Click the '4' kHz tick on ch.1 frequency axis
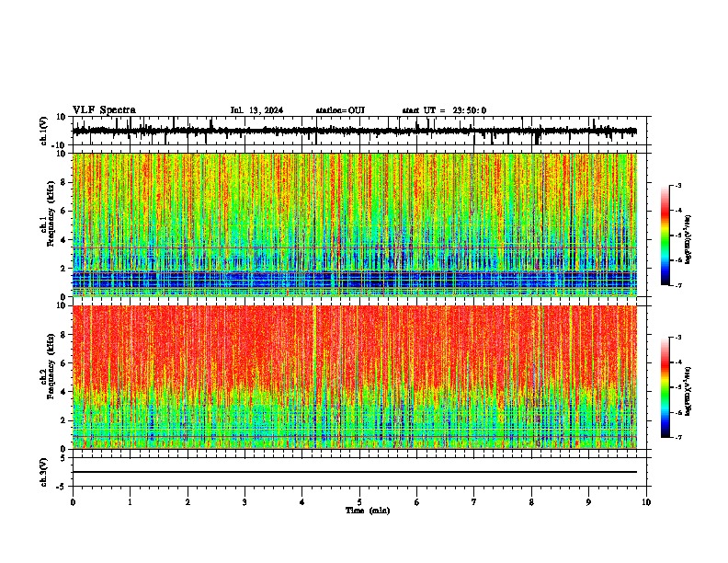Viewport: 728px width, 563px height. [x=64, y=240]
